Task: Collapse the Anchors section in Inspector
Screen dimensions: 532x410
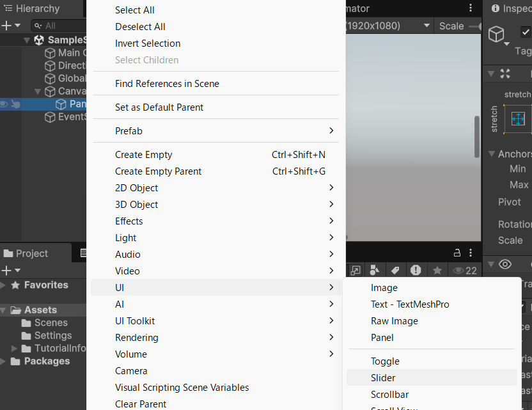Action: pos(491,154)
